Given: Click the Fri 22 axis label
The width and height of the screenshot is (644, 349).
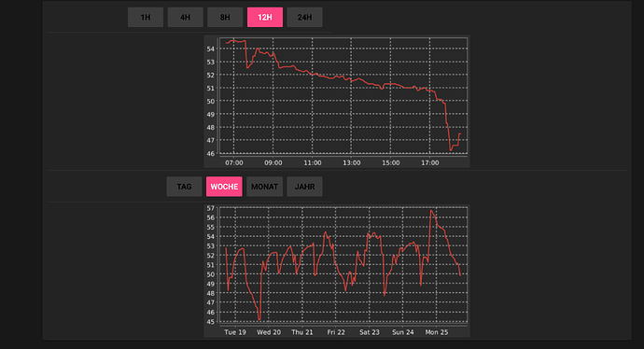Looking at the screenshot, I should [x=336, y=332].
